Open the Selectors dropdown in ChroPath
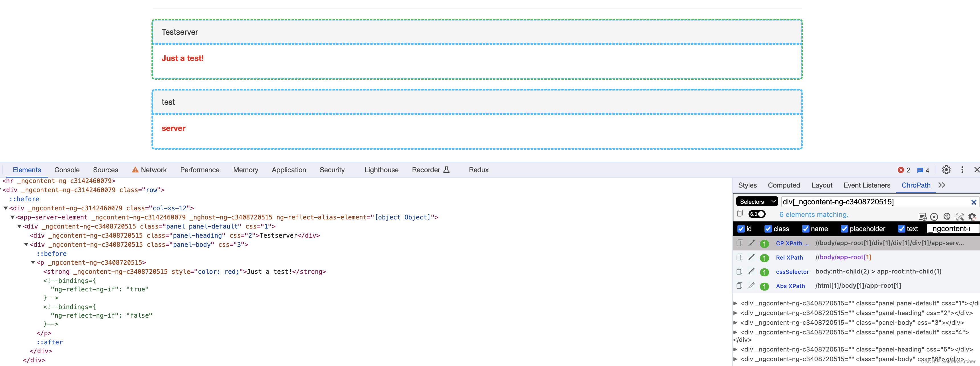This screenshot has height=366, width=980. point(756,201)
